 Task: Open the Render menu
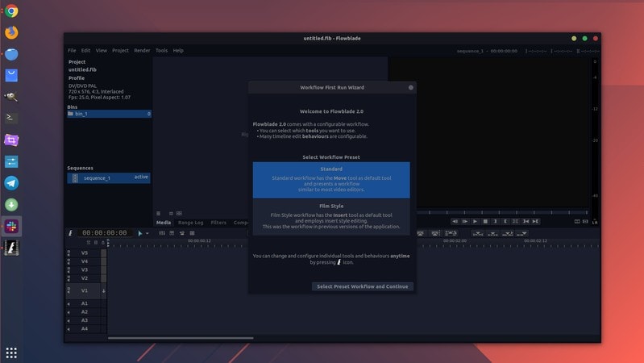pos(142,51)
